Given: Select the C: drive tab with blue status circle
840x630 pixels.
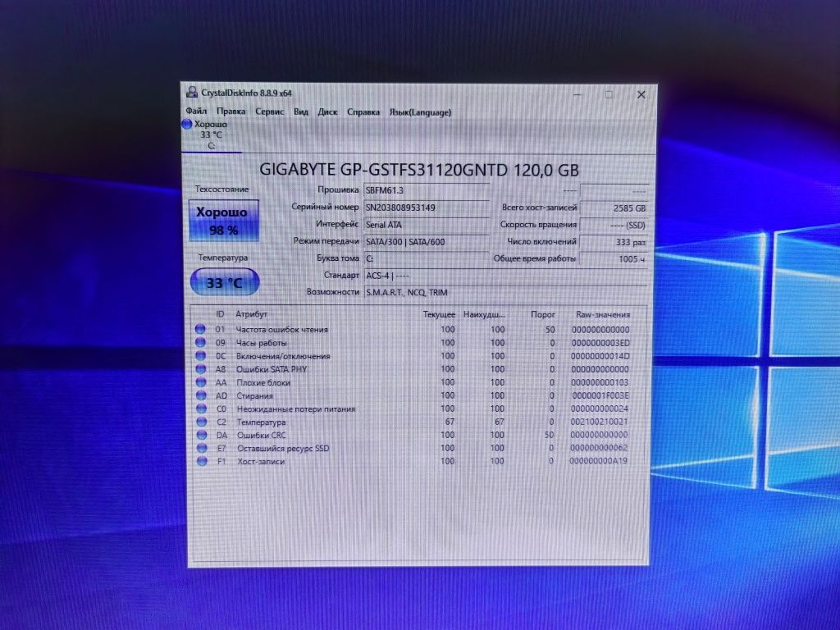Looking at the screenshot, I should [x=211, y=135].
